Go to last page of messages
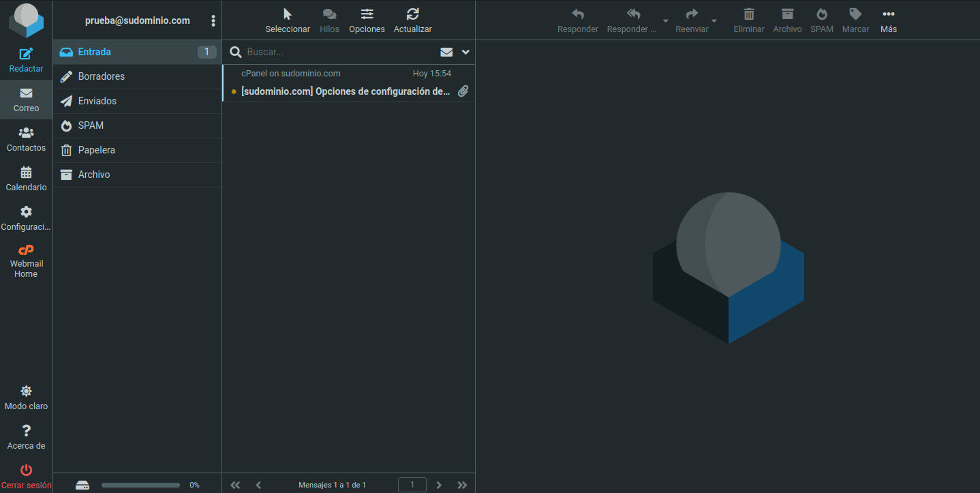980x493 pixels. 462,485
